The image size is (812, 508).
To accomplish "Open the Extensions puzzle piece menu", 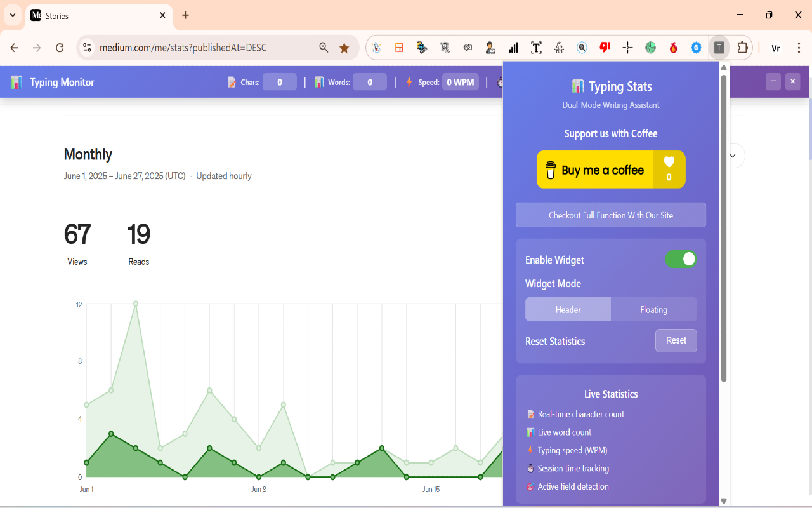I will [742, 48].
